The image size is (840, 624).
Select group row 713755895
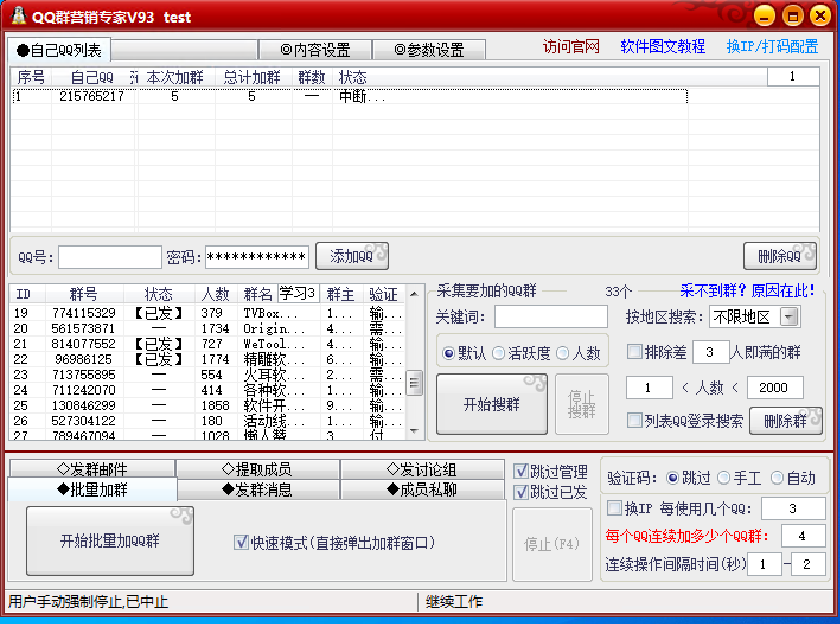tap(207, 375)
